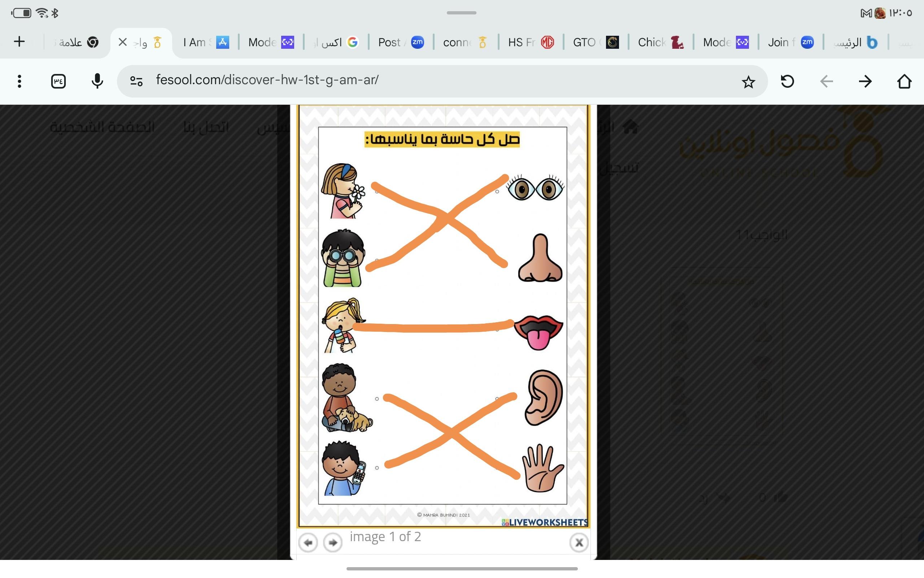Bookmark this page with the star icon
Image resolution: width=924 pixels, height=578 pixels.
pos(748,81)
